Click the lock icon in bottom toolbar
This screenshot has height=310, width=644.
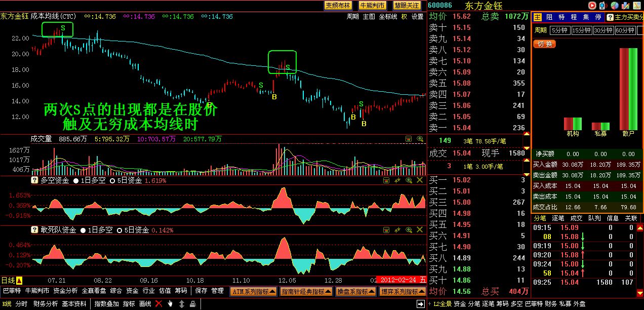(192, 304)
